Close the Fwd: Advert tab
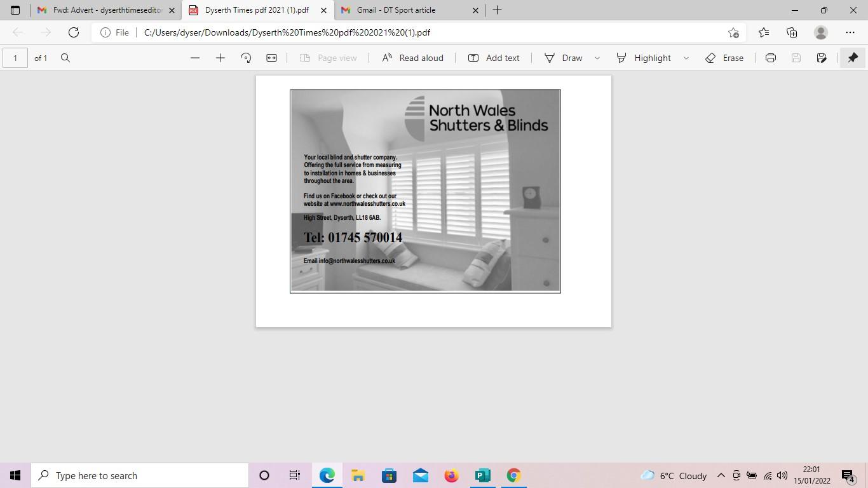 tap(172, 10)
